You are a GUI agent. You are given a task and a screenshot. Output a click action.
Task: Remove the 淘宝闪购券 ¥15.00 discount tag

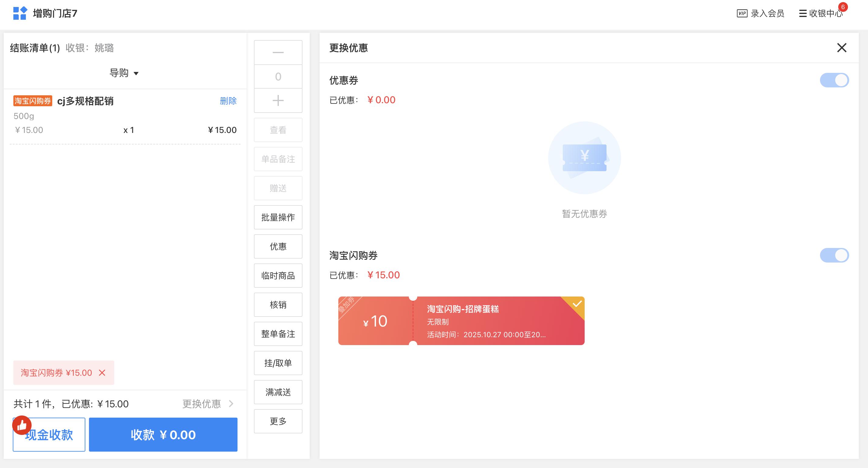(x=102, y=373)
